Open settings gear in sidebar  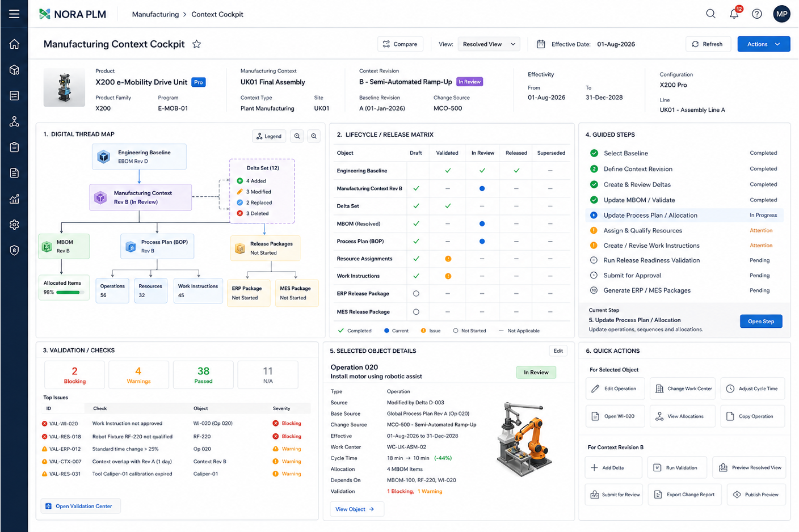[14, 225]
